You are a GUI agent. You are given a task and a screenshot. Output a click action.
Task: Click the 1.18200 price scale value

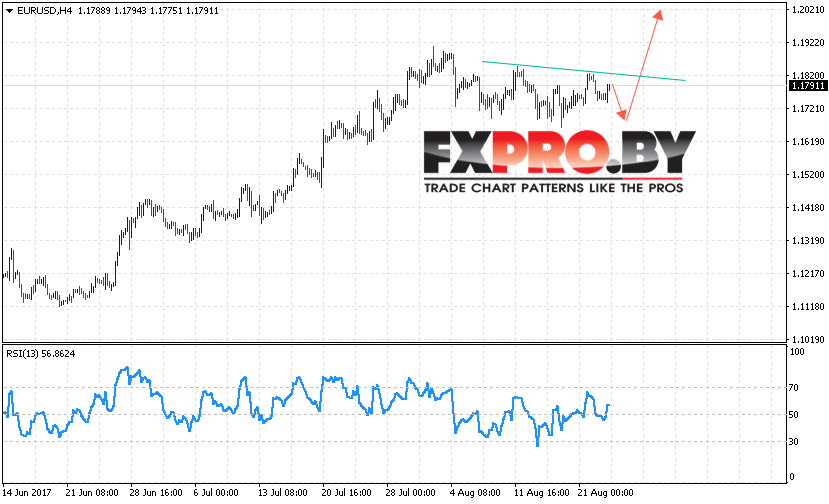(x=808, y=76)
